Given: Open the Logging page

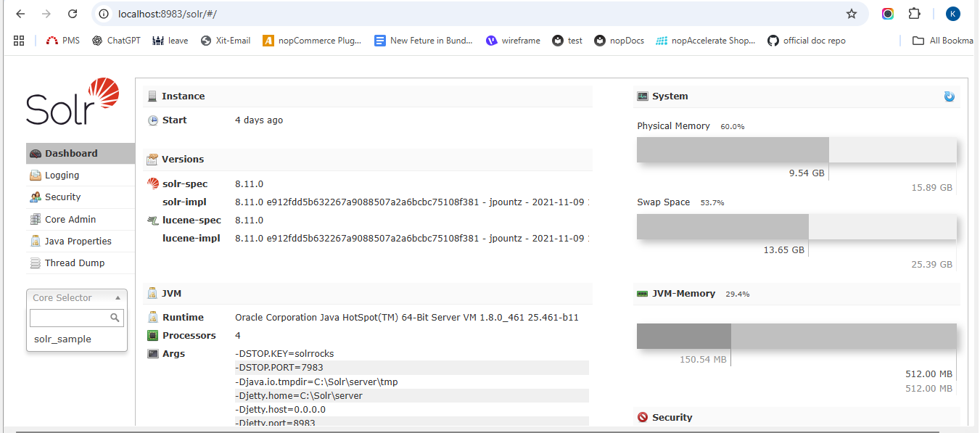Looking at the screenshot, I should pyautogui.click(x=62, y=176).
